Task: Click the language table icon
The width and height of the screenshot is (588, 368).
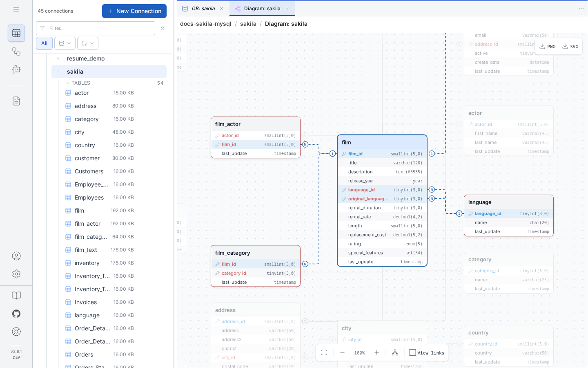Action: coord(69,315)
